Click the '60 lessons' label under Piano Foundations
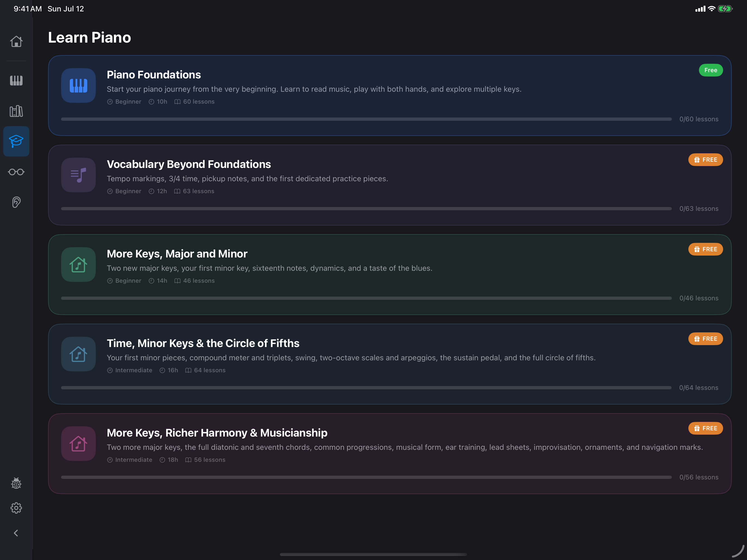The image size is (747, 560). [x=195, y=101]
